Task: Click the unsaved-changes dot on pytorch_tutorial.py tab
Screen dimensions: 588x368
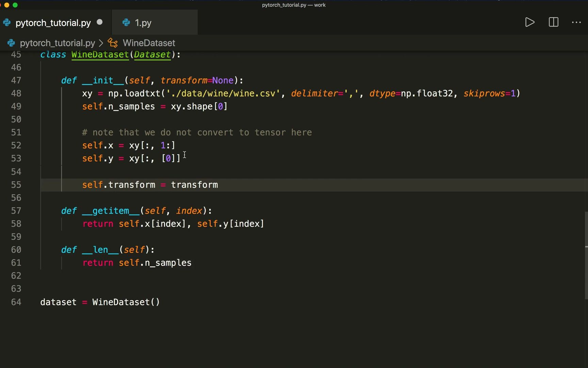Action: pos(99,22)
